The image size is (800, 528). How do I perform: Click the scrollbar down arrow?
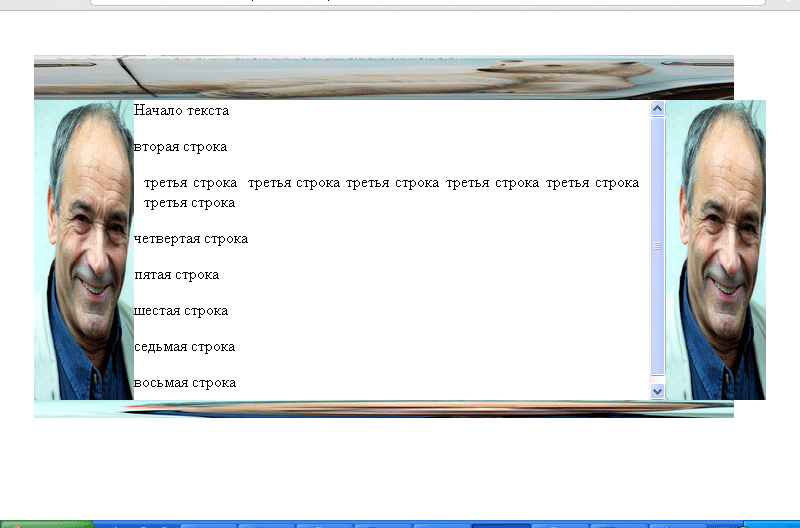pos(657,391)
